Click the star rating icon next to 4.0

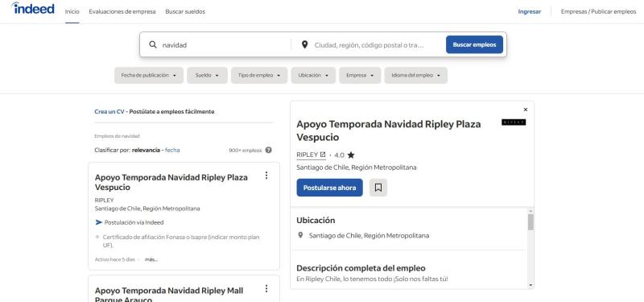tap(351, 155)
